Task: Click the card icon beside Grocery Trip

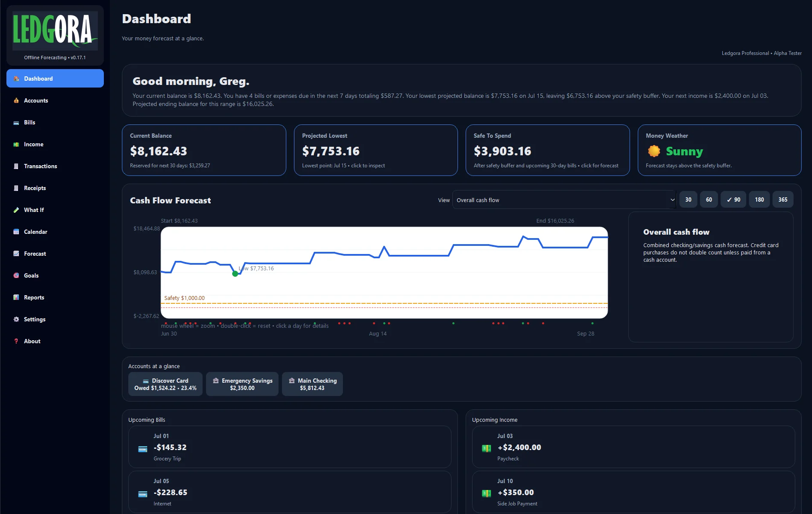Action: [x=143, y=449]
